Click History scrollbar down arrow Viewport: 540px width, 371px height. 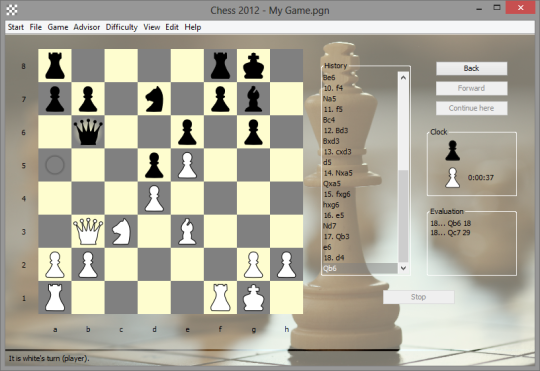(403, 268)
